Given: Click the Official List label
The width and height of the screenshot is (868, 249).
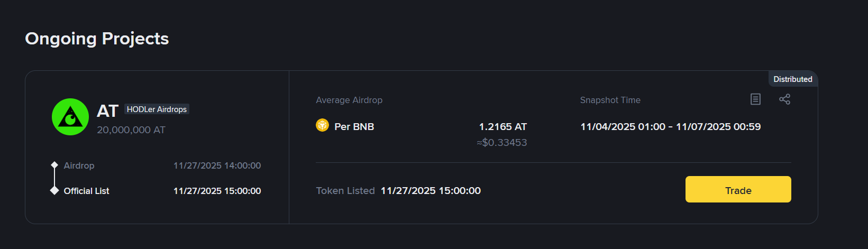Looking at the screenshot, I should point(86,191).
